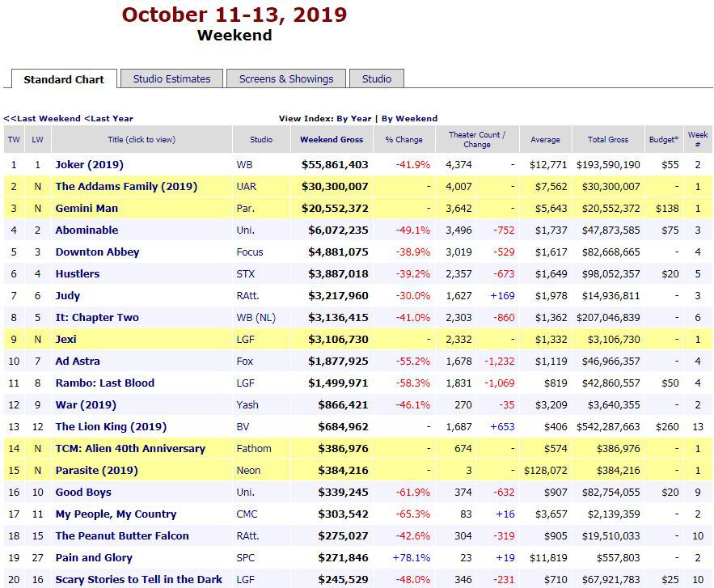Open Rambo: Last Blood link
The image size is (714, 588).
coord(105,383)
